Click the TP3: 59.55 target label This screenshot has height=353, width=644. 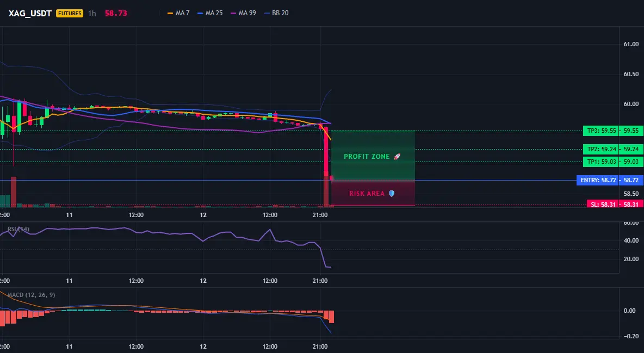pyautogui.click(x=601, y=131)
